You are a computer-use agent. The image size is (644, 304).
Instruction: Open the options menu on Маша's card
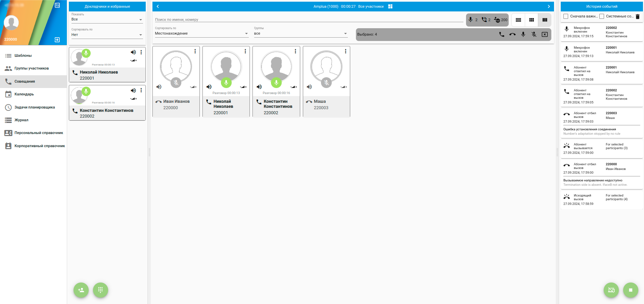[346, 51]
